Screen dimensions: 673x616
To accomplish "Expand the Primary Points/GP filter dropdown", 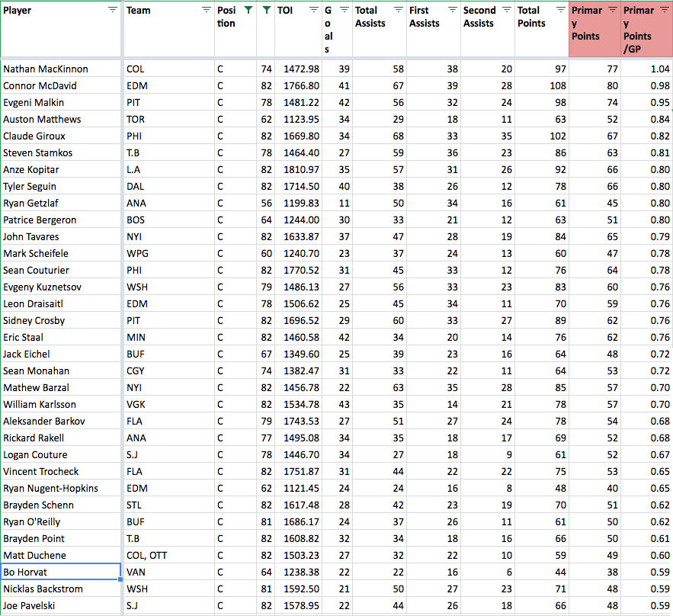I will (665, 10).
